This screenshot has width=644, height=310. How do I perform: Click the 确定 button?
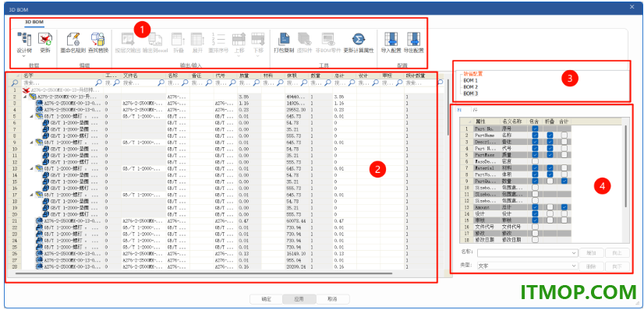coord(266,299)
